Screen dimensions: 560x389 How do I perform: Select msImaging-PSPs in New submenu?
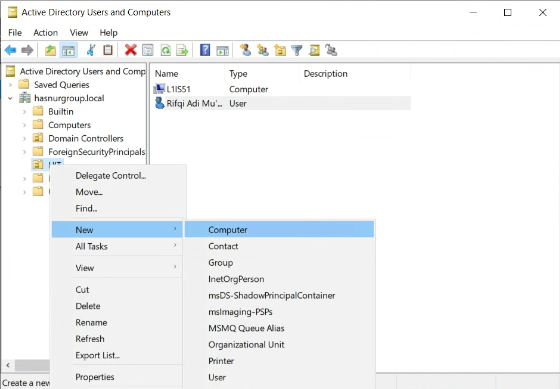pos(279,311)
